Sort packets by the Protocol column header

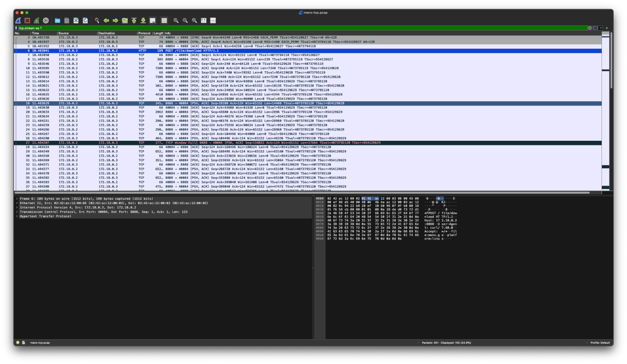[144, 33]
